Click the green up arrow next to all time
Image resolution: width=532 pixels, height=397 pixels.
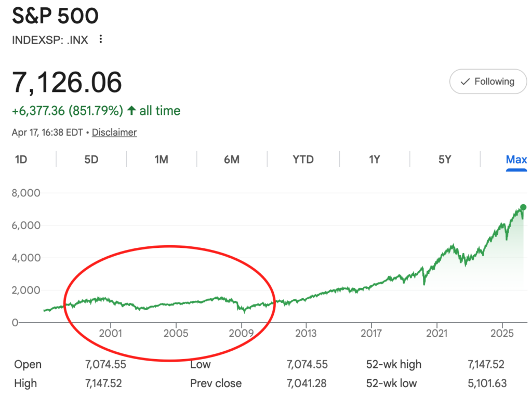point(131,111)
